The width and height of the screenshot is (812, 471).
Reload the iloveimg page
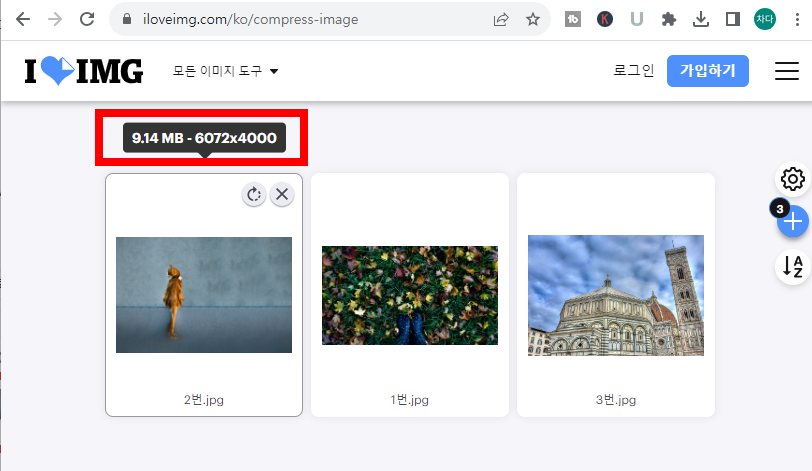(87, 20)
